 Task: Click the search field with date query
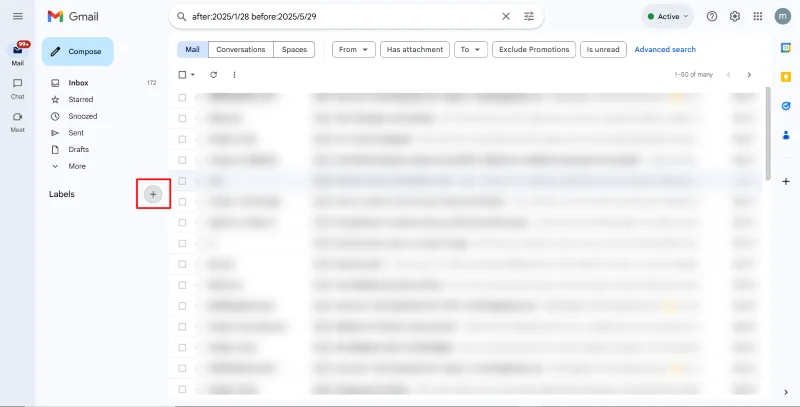point(342,16)
